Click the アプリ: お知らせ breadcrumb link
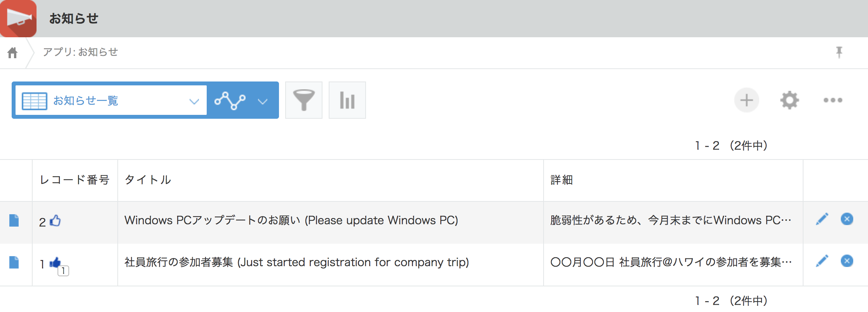Image resolution: width=868 pixels, height=312 pixels. (80, 52)
